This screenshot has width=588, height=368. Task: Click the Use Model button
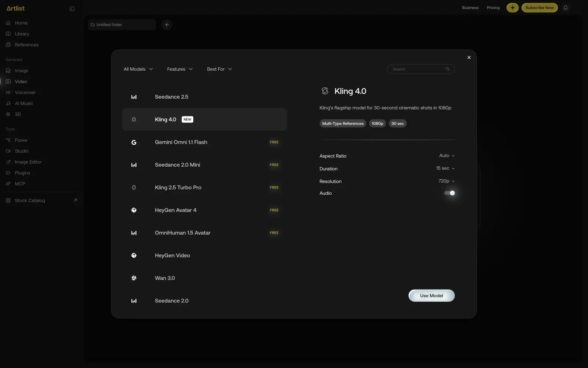[x=431, y=296]
